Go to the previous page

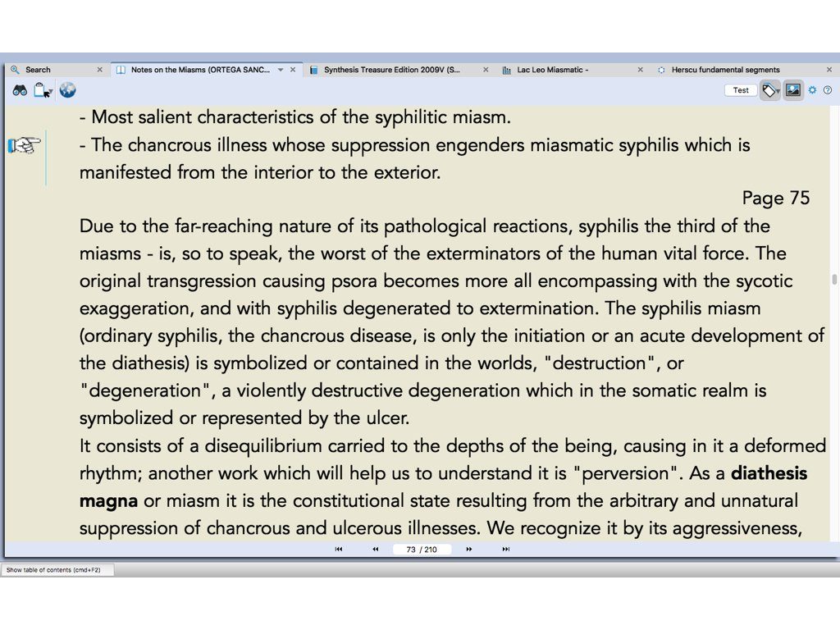tap(376, 550)
